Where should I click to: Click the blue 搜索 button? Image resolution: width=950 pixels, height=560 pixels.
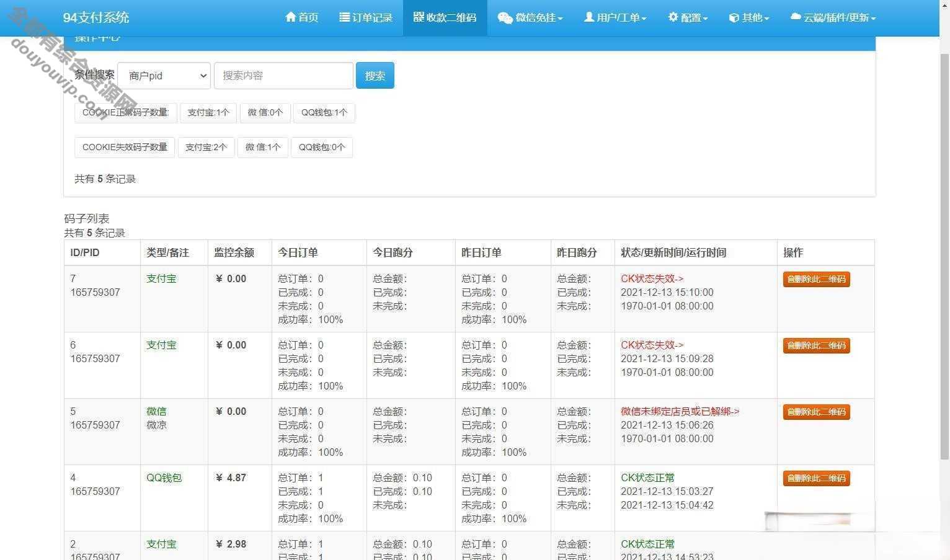(x=375, y=76)
